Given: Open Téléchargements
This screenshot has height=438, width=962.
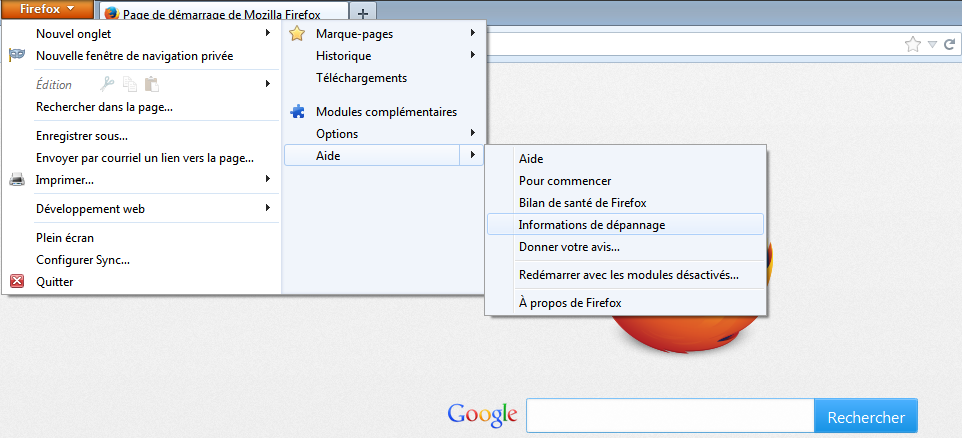Looking at the screenshot, I should (x=361, y=78).
